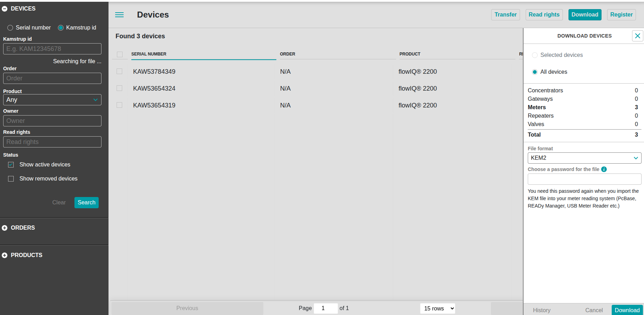
Task: Click serial number KAW53784349
Action: [154, 72]
